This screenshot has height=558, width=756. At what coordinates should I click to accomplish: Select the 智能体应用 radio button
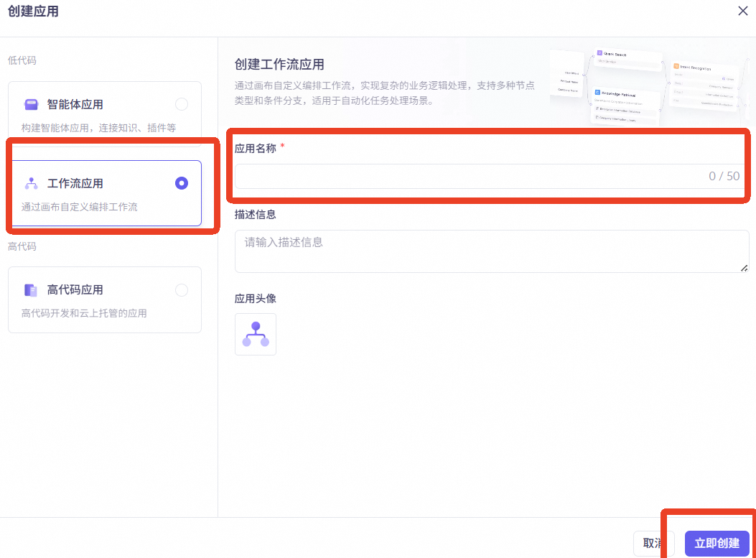[182, 104]
